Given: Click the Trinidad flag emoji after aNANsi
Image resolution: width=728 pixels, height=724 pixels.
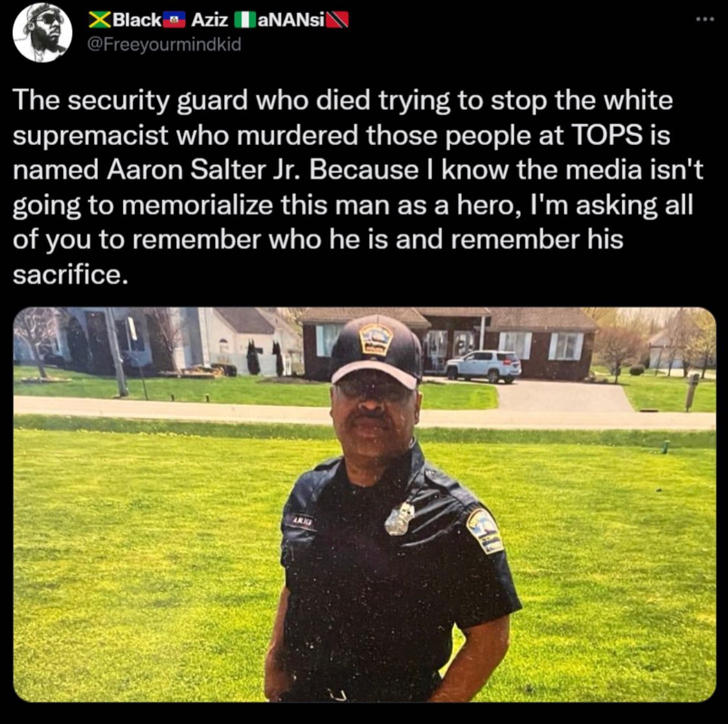Looking at the screenshot, I should [x=337, y=21].
